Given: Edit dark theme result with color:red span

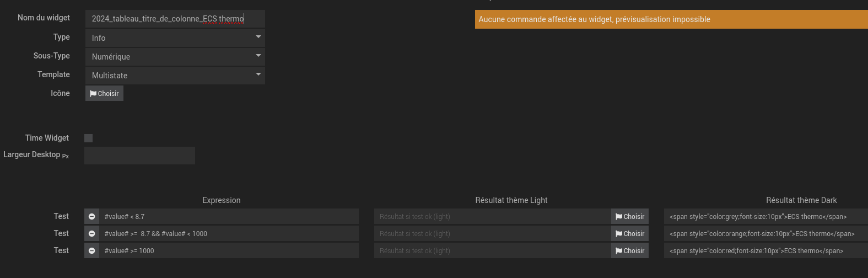Looking at the screenshot, I should click(x=766, y=251).
